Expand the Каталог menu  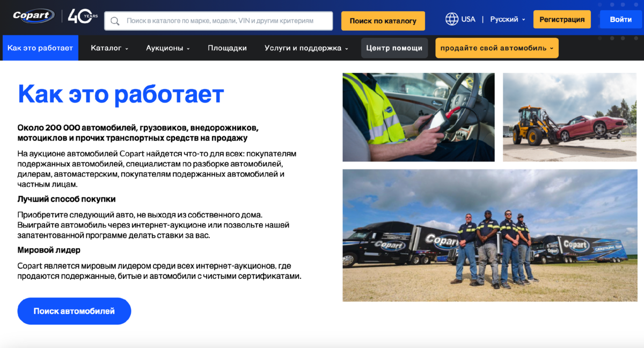(x=109, y=48)
